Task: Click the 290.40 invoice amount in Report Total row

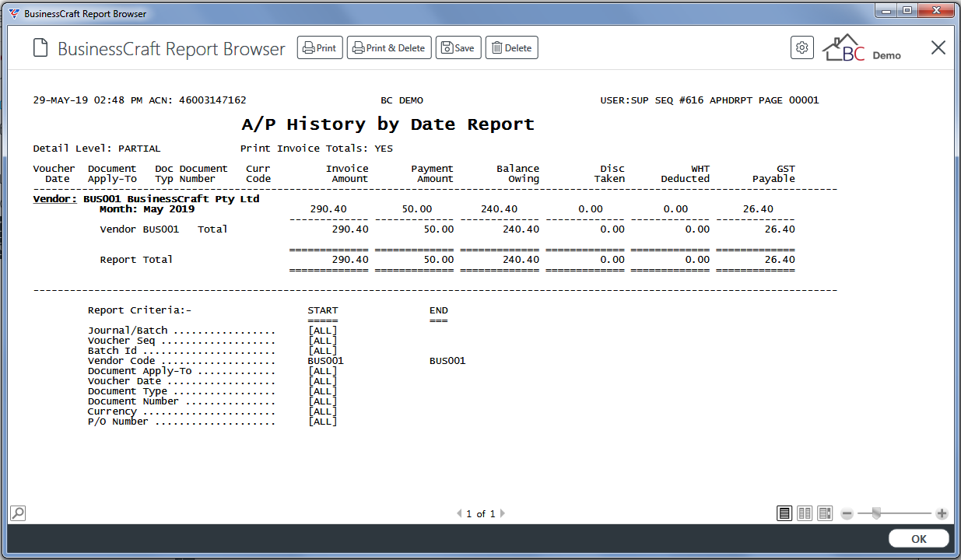Action: 350,260
